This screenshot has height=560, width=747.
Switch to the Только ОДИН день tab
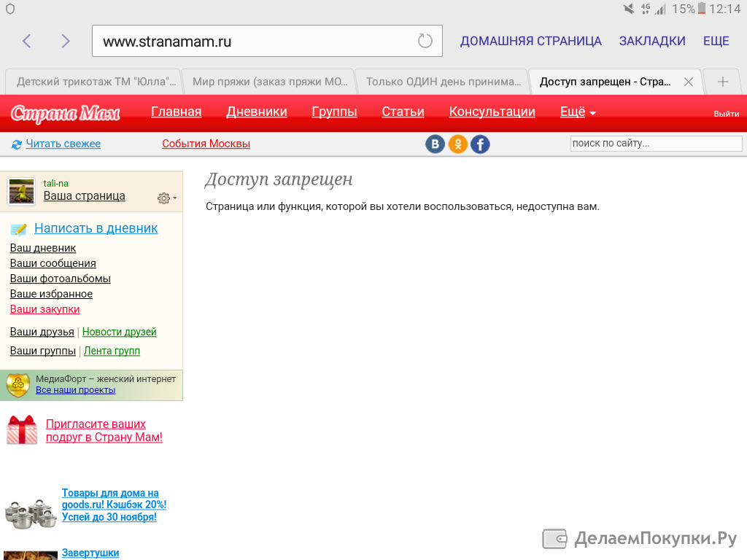pyautogui.click(x=444, y=82)
